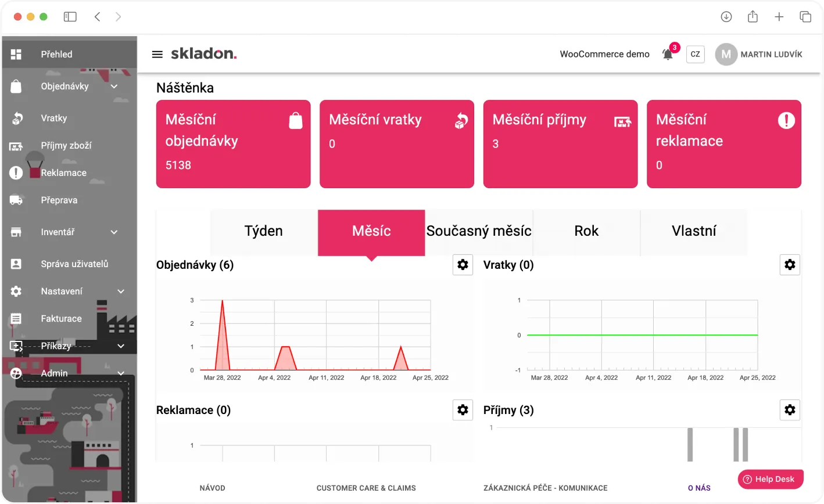Collapse the sidebar with hamburger button
The height and width of the screenshot is (504, 824).
tap(157, 54)
